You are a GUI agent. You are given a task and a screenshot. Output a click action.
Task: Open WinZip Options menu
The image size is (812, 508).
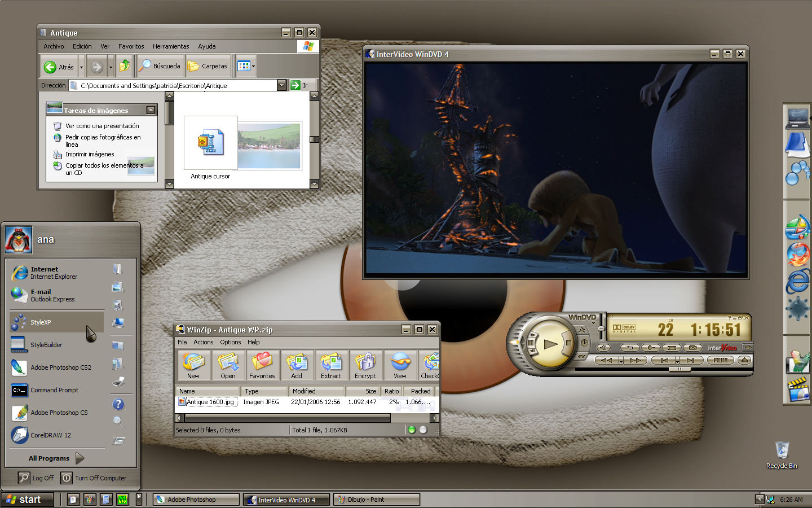tap(231, 342)
